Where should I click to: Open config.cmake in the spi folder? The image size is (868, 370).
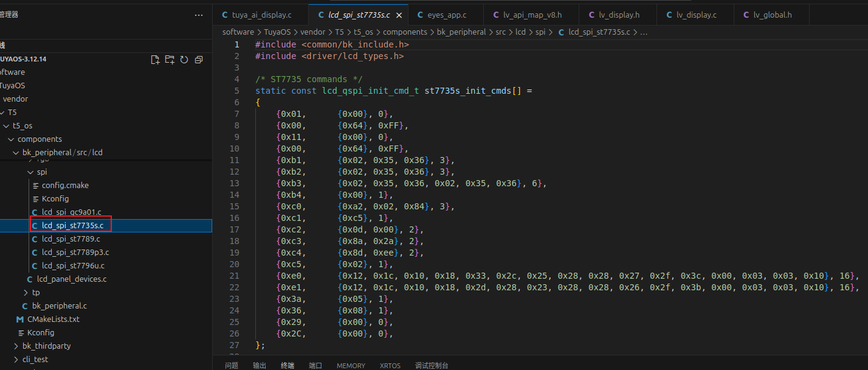65,186
